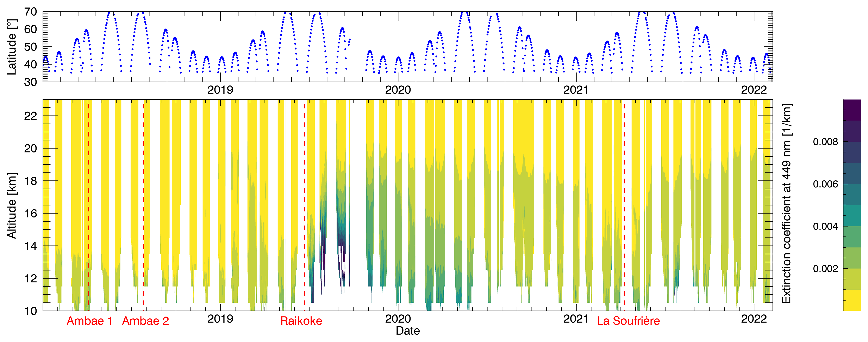The image size is (868, 342).
Task: Click the Ambae 2 eruption label
Action: [145, 321]
